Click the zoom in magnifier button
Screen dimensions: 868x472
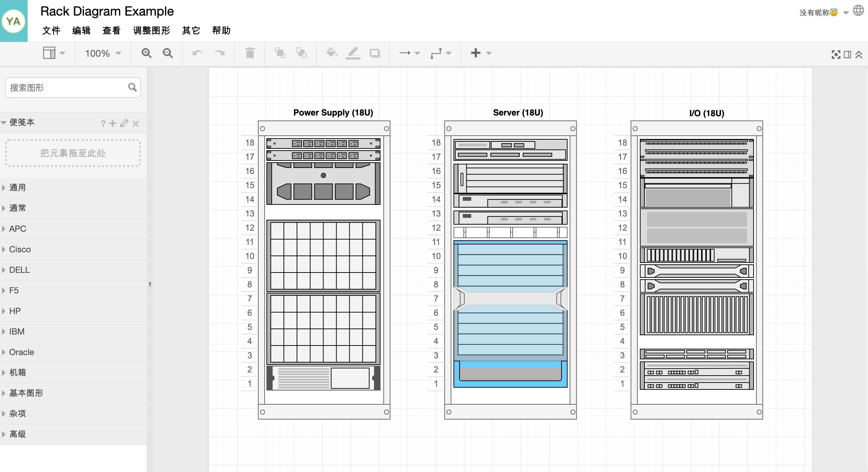(x=146, y=54)
